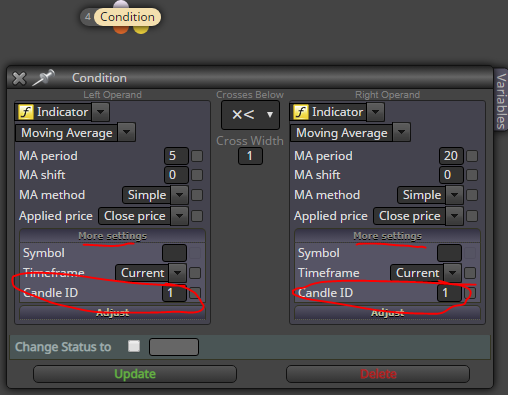Screen dimensions: 508x395
Task: Open the Left Operand MA method Simple dropdown
Action: [x=179, y=195]
